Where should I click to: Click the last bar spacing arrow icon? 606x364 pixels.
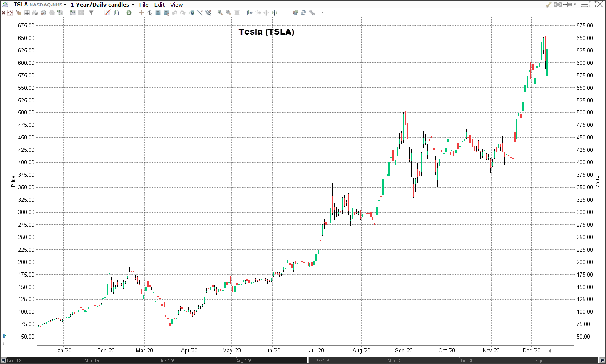pyautogui.click(x=274, y=13)
